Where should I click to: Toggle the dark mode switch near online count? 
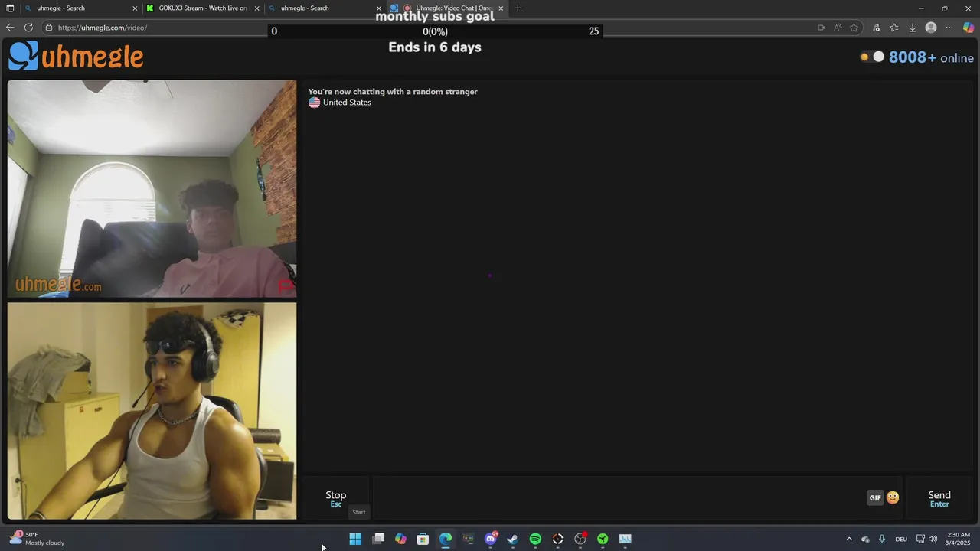point(872,57)
